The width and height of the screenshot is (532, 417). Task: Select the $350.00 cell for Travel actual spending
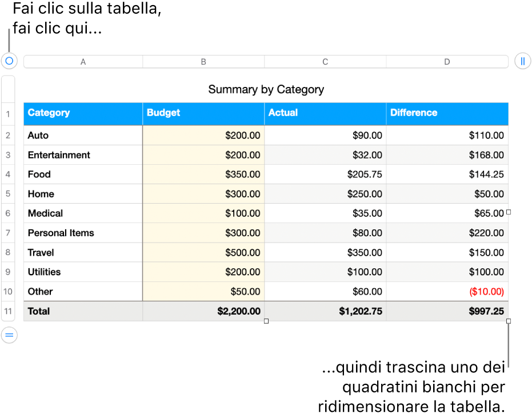coord(325,252)
